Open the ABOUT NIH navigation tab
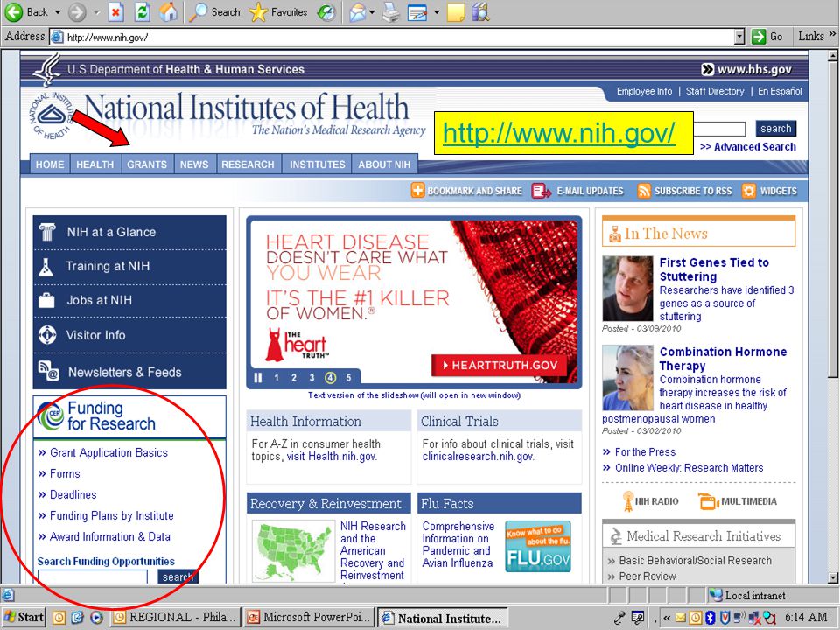 [384, 164]
